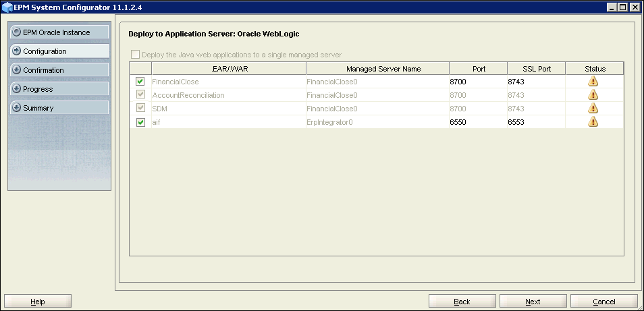Viewport: 644px width, 311px height.
Task: Click the FinancialClose row warning status icon
Action: pos(593,81)
